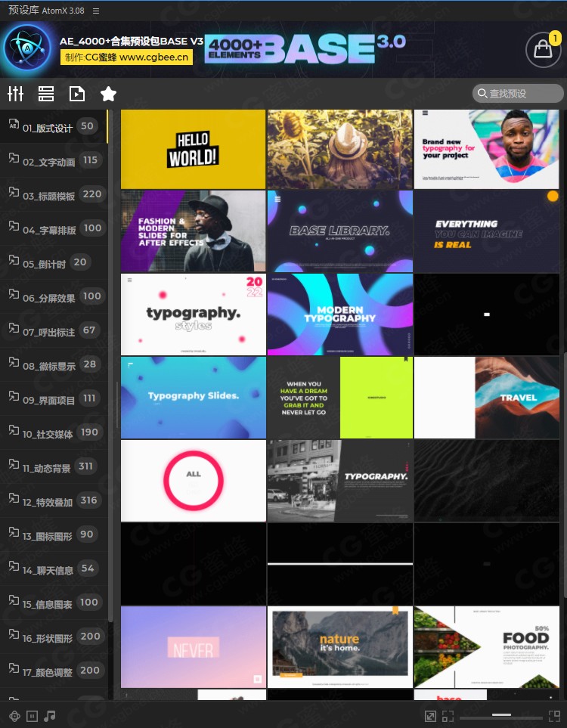
Task: Open the AtomX panel hamburger menu
Action: point(96,11)
